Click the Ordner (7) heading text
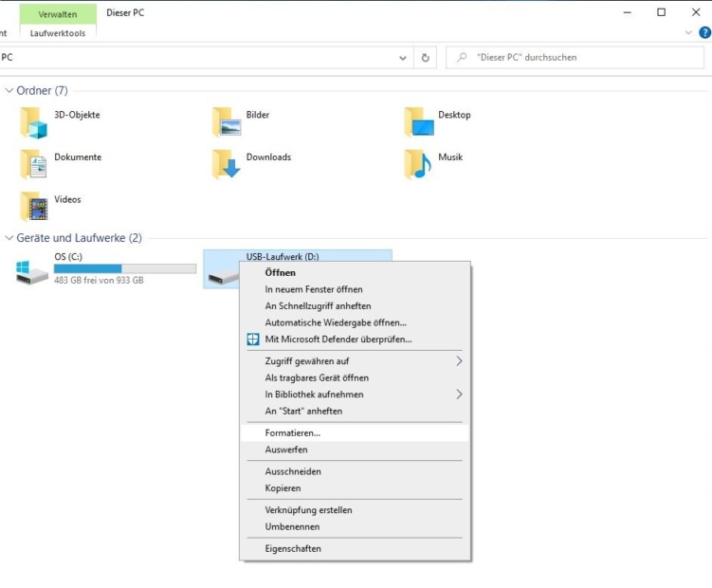Viewport: 712px width, 588px height. tap(43, 90)
